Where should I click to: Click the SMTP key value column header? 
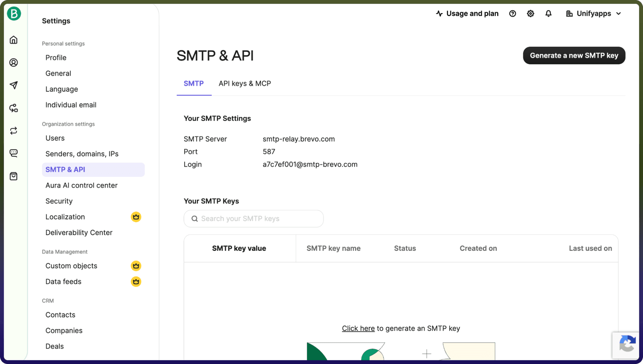(x=239, y=248)
